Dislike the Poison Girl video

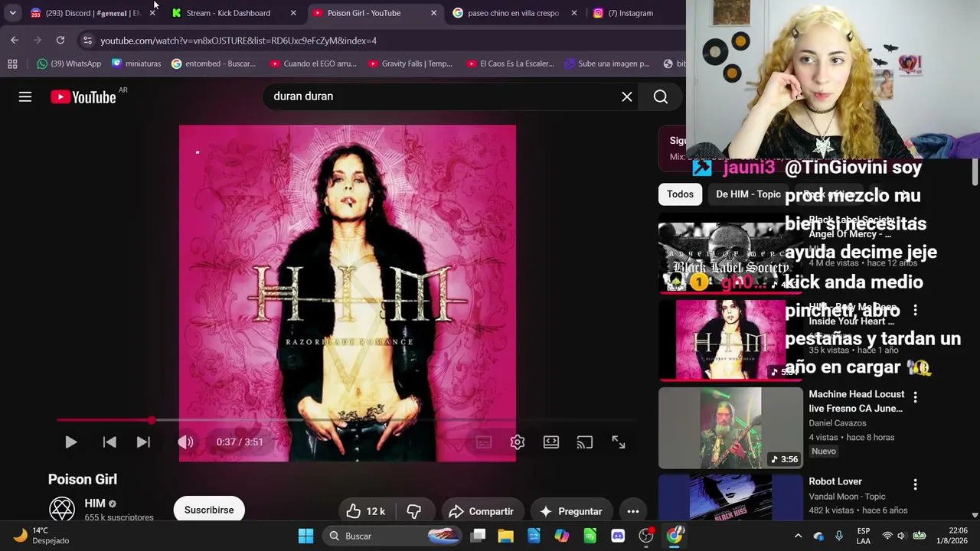pyautogui.click(x=414, y=511)
